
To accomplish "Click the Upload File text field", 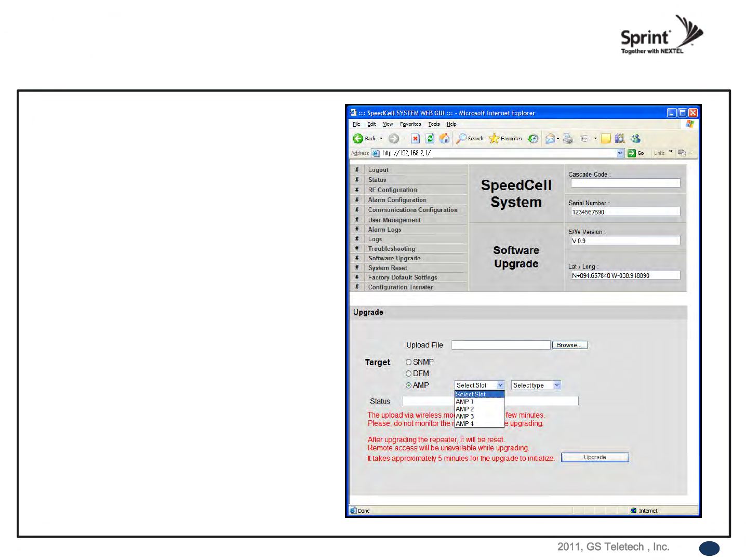I will click(501, 345).
